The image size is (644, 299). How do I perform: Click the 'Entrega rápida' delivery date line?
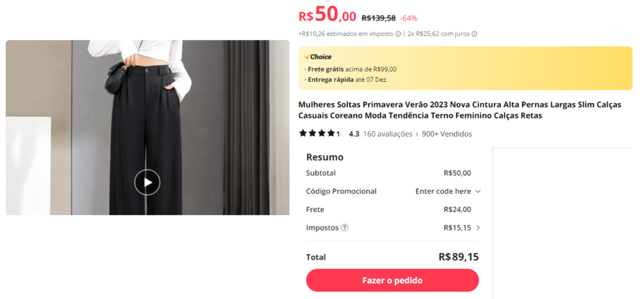pyautogui.click(x=348, y=80)
